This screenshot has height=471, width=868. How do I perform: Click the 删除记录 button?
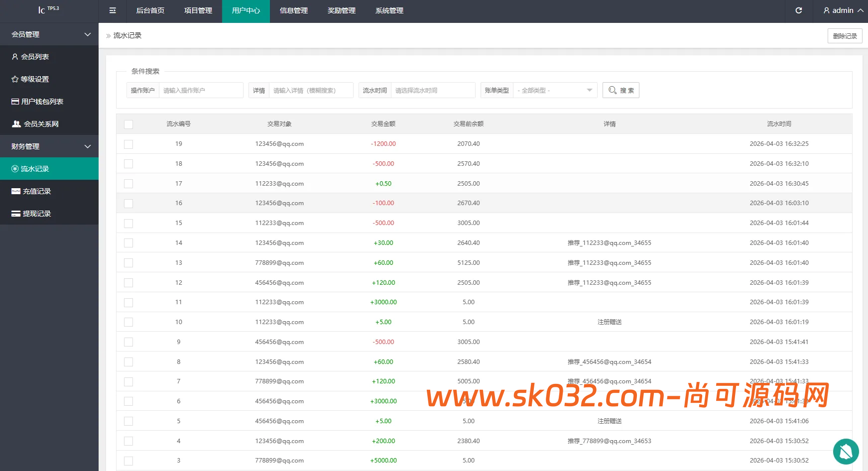[x=845, y=36]
